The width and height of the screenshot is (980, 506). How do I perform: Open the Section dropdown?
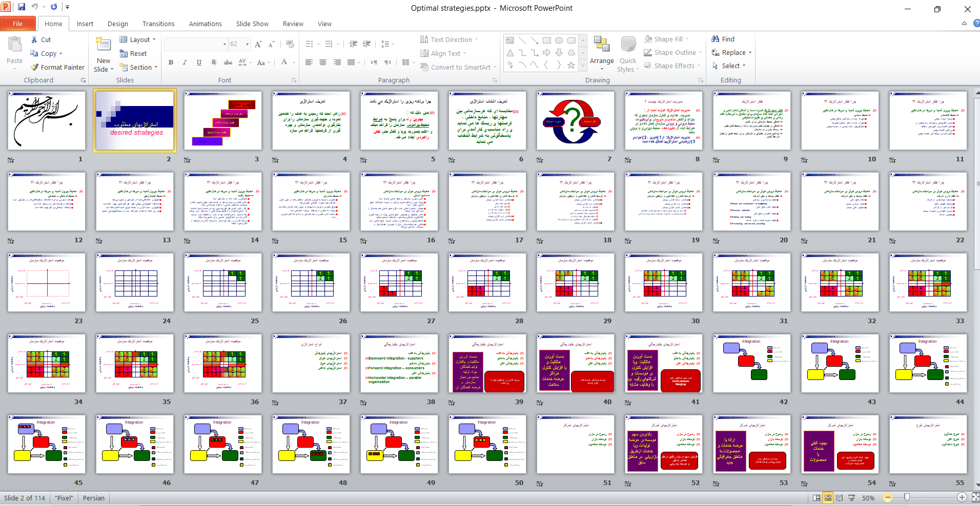click(x=138, y=67)
